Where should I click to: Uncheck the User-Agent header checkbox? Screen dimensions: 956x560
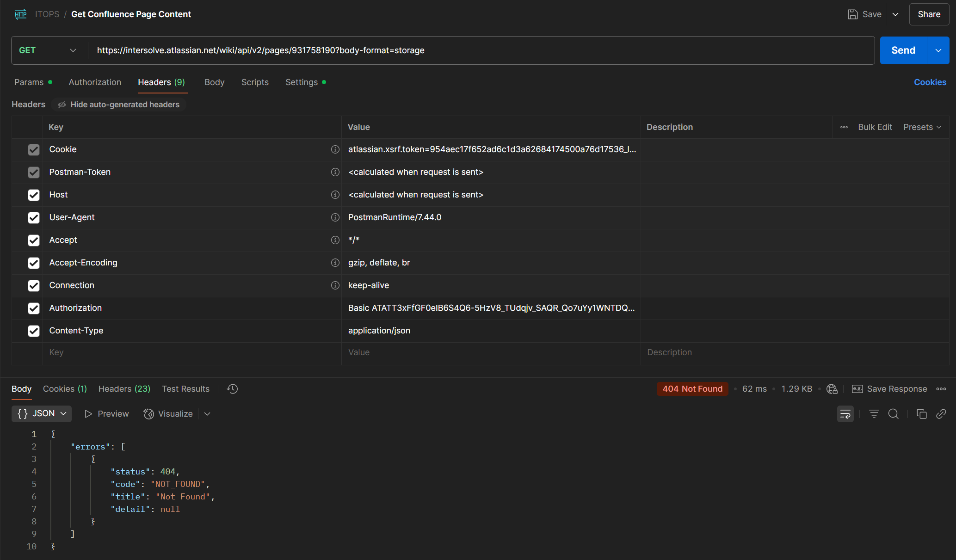click(x=34, y=217)
